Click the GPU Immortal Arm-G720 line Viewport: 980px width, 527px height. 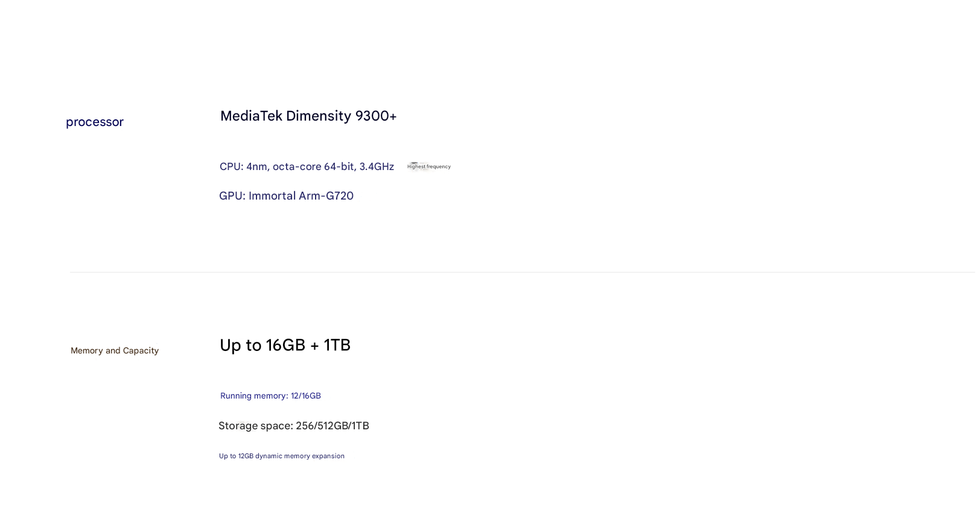(286, 196)
